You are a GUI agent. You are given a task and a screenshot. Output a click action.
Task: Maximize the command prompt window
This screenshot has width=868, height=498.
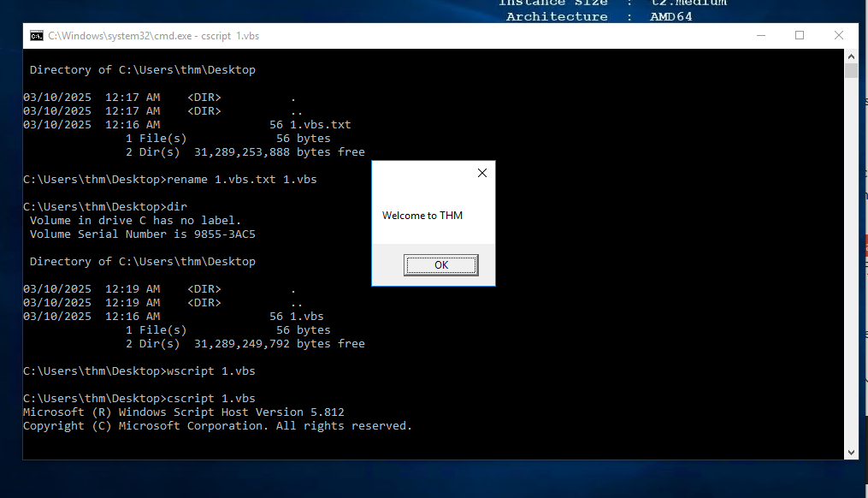pos(800,36)
